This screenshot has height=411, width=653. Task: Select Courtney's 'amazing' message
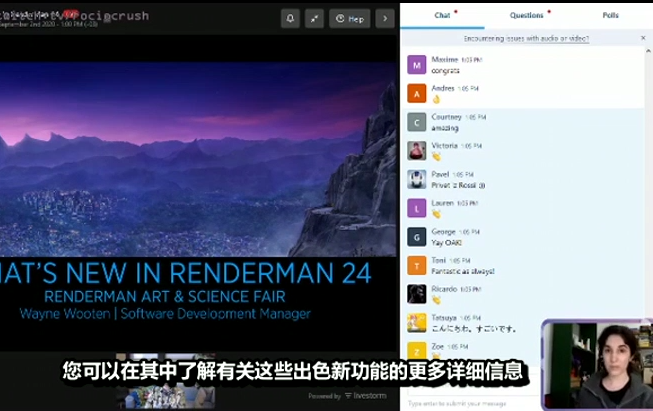click(445, 128)
